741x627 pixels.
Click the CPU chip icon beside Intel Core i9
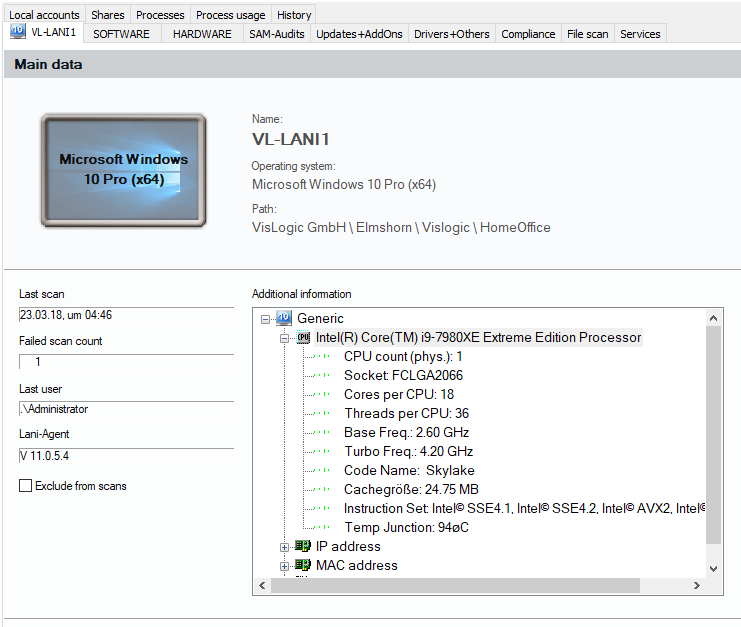303,337
